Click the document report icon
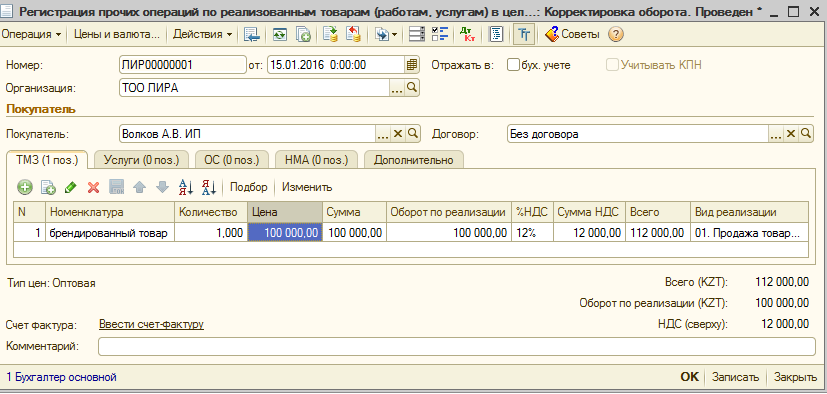 496,35
